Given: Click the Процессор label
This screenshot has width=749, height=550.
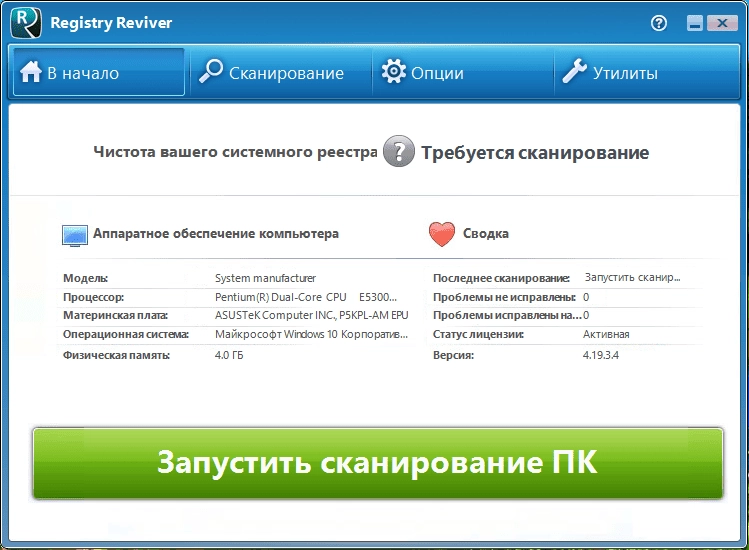Looking at the screenshot, I should [94, 297].
